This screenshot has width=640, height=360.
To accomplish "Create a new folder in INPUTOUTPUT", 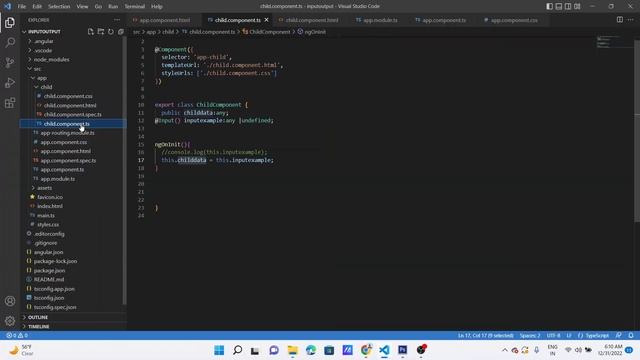I will click(x=100, y=31).
